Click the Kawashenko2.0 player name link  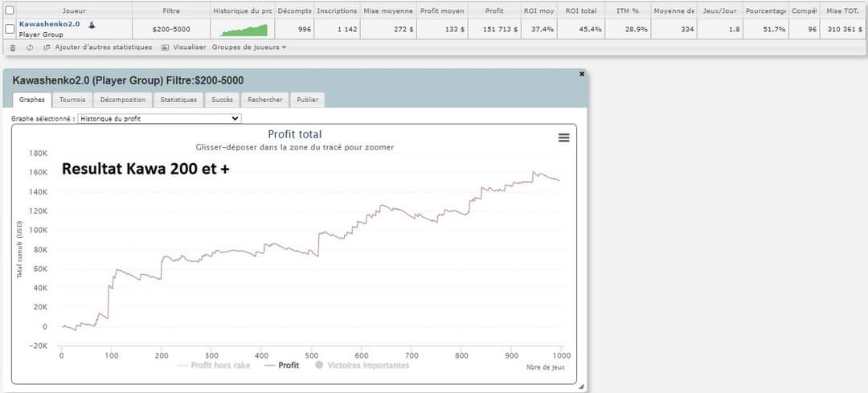coord(49,24)
